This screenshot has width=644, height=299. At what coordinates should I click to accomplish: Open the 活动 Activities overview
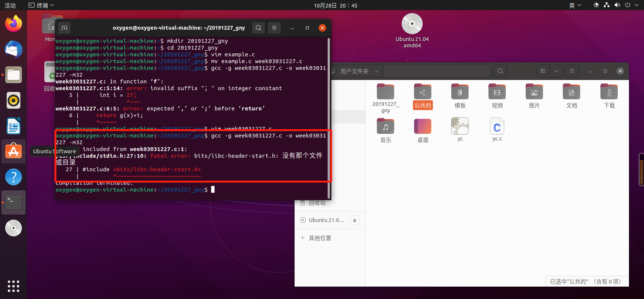10,5
